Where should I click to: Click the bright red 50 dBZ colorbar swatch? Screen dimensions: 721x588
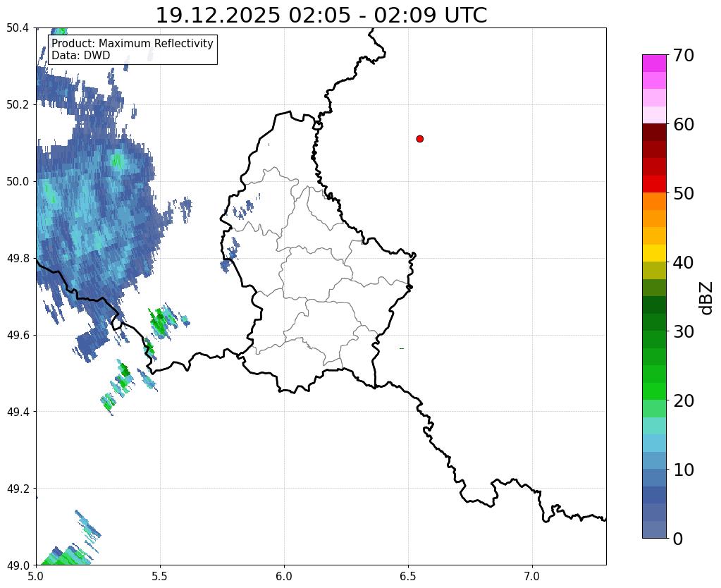654,184
